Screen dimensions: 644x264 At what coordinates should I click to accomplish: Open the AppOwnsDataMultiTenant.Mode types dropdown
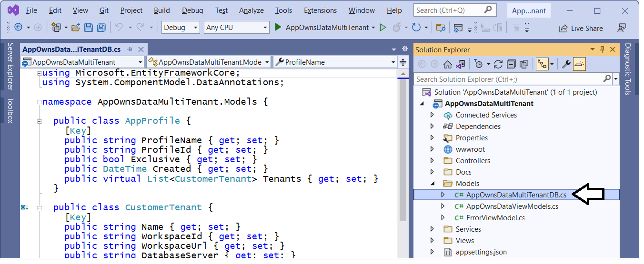pyautogui.click(x=209, y=62)
